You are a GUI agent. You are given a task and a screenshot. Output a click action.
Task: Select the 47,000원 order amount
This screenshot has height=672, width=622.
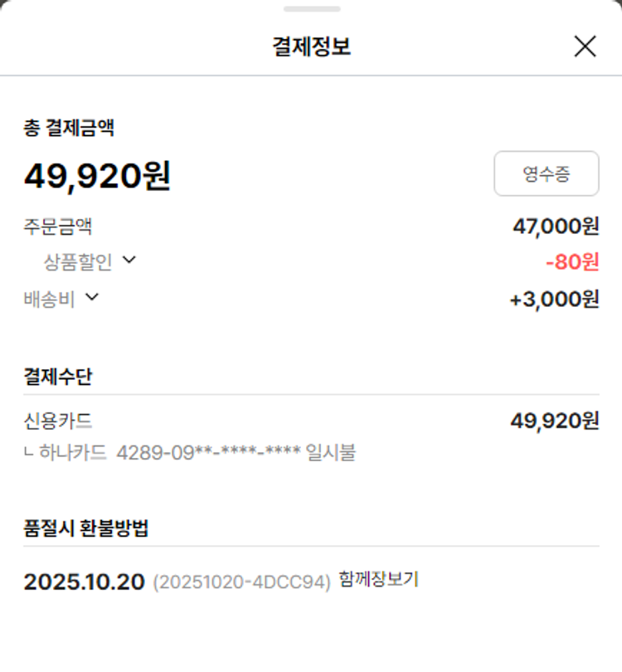point(556,226)
